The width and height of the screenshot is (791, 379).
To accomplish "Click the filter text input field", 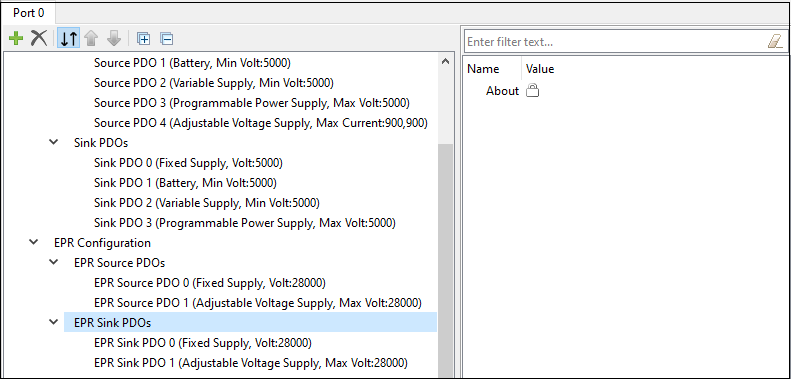I will [615, 41].
